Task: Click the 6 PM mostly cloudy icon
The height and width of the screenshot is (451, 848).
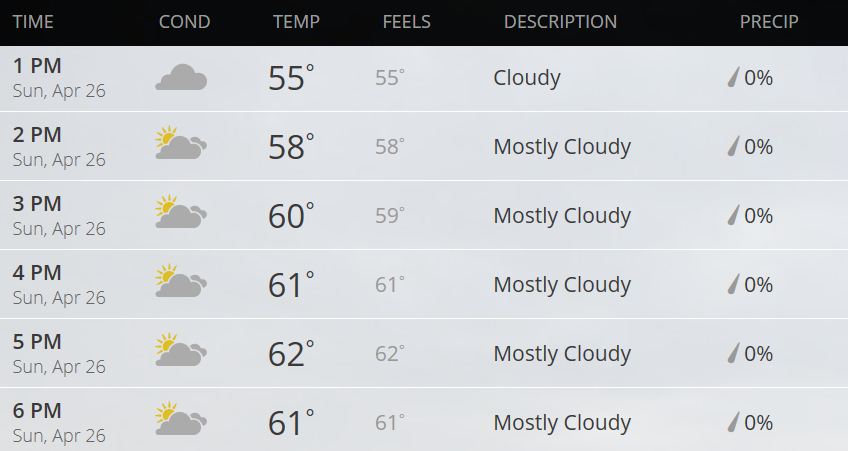Action: click(x=181, y=419)
